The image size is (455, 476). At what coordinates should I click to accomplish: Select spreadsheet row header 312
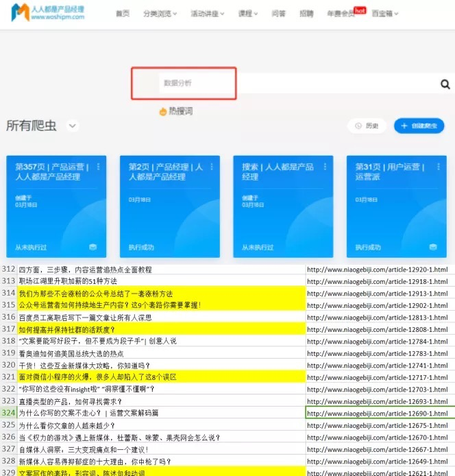click(8, 270)
